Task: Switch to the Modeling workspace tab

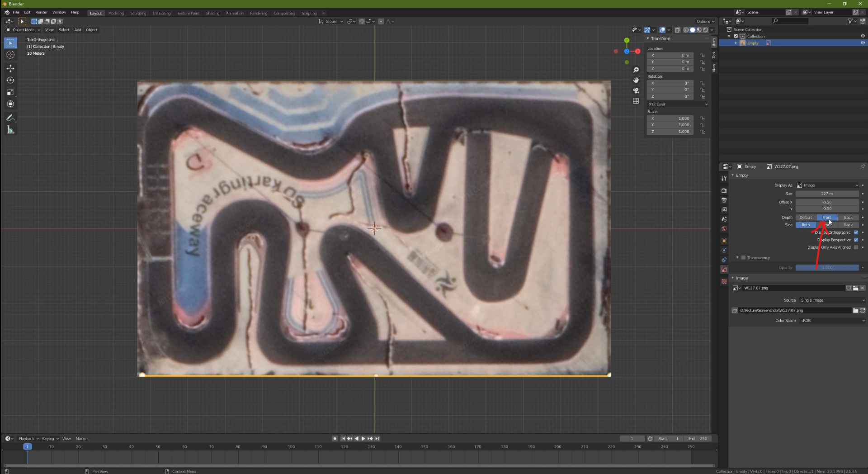Action: coord(116,13)
